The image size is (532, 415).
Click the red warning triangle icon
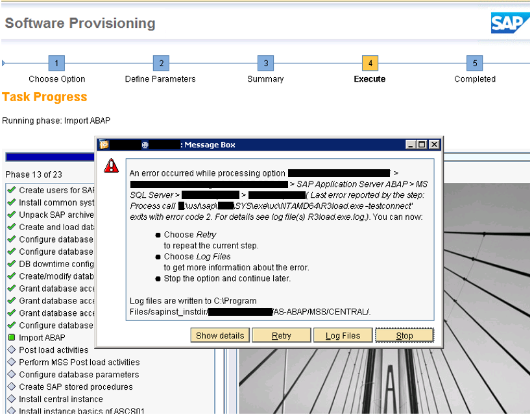pos(112,166)
